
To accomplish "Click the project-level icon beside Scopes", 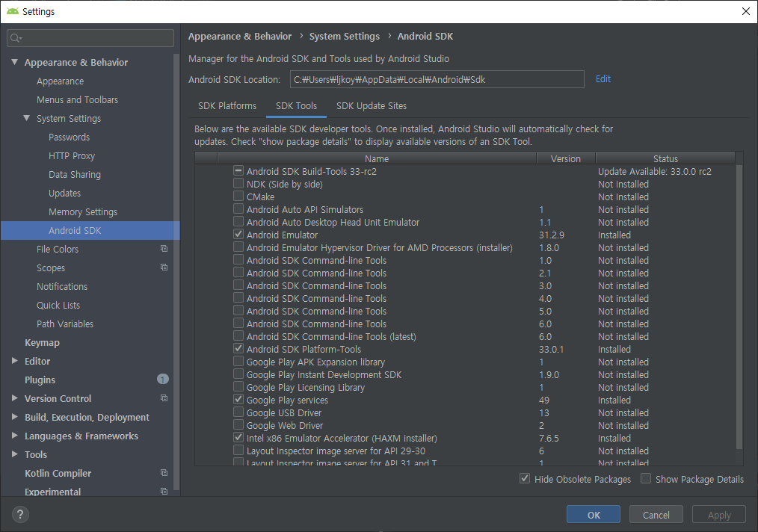I will pyautogui.click(x=164, y=267).
